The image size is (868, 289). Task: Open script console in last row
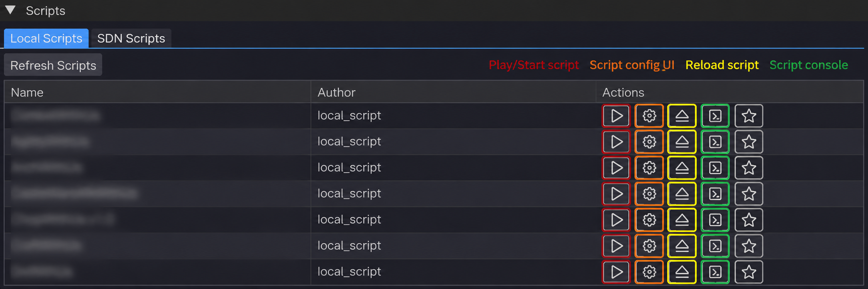point(715,272)
